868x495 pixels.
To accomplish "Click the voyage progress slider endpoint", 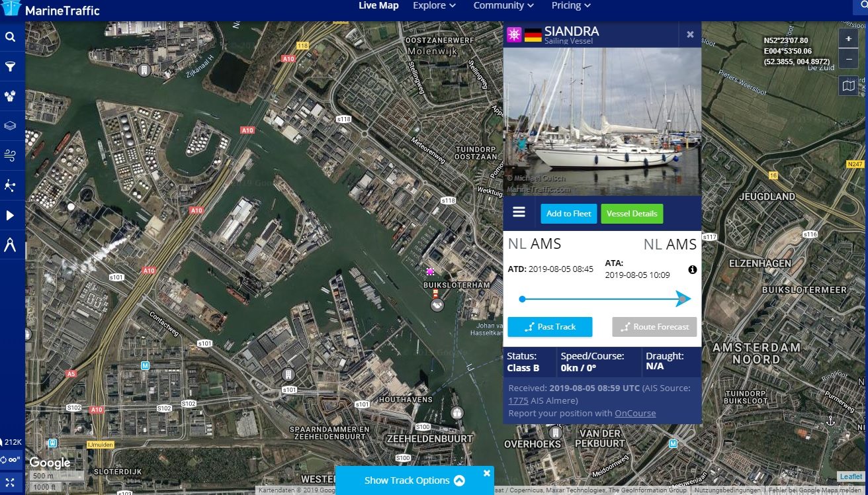I will point(683,299).
